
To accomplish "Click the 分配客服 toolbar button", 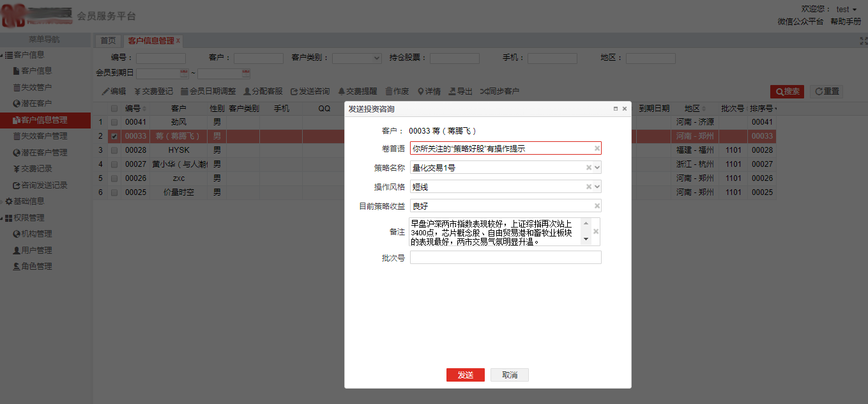I will [x=263, y=91].
